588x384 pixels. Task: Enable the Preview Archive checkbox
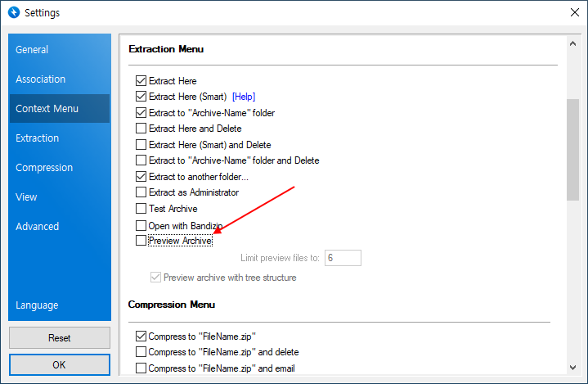[x=141, y=241]
